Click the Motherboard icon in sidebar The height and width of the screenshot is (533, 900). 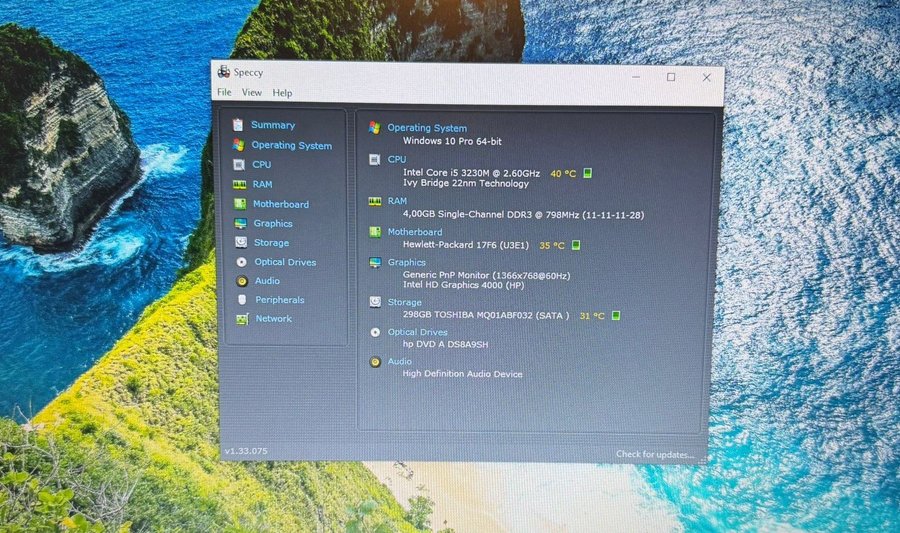pyautogui.click(x=240, y=204)
